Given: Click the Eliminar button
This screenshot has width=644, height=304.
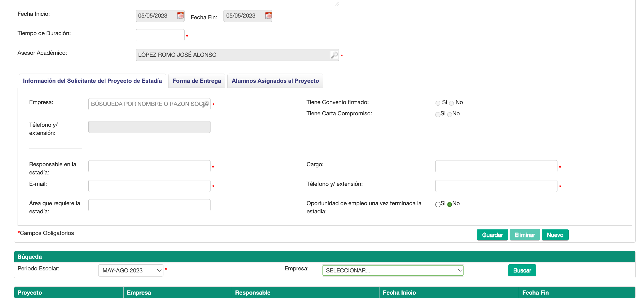Looking at the screenshot, I should coord(524,235).
